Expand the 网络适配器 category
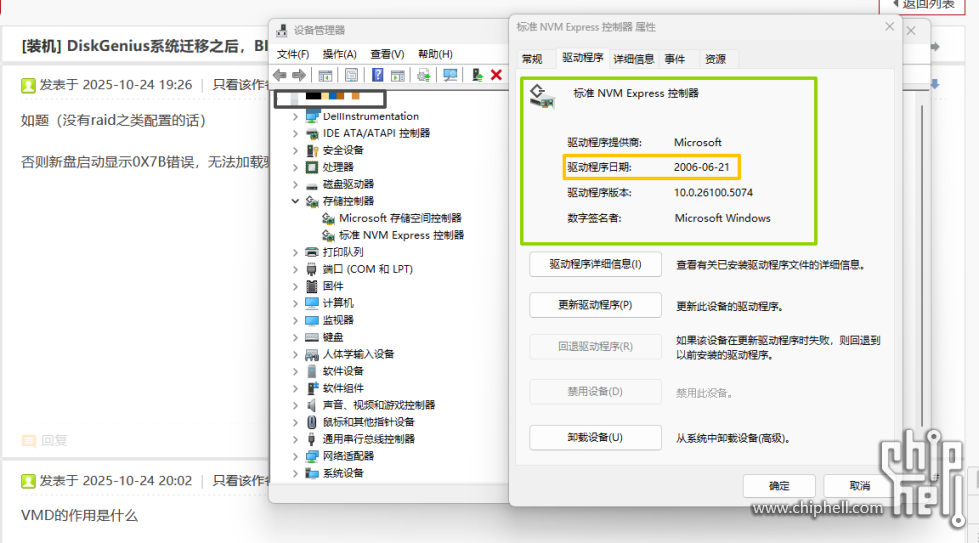The height and width of the screenshot is (543, 979). pos(295,456)
